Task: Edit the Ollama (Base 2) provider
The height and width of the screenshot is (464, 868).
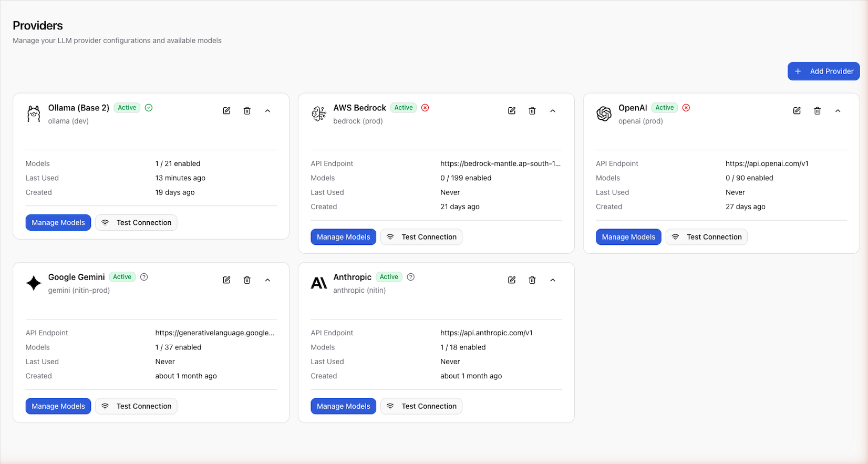Action: [226, 111]
